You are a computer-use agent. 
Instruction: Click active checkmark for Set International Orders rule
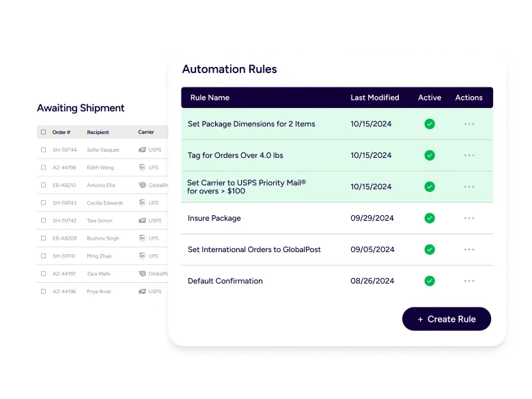pyautogui.click(x=430, y=249)
